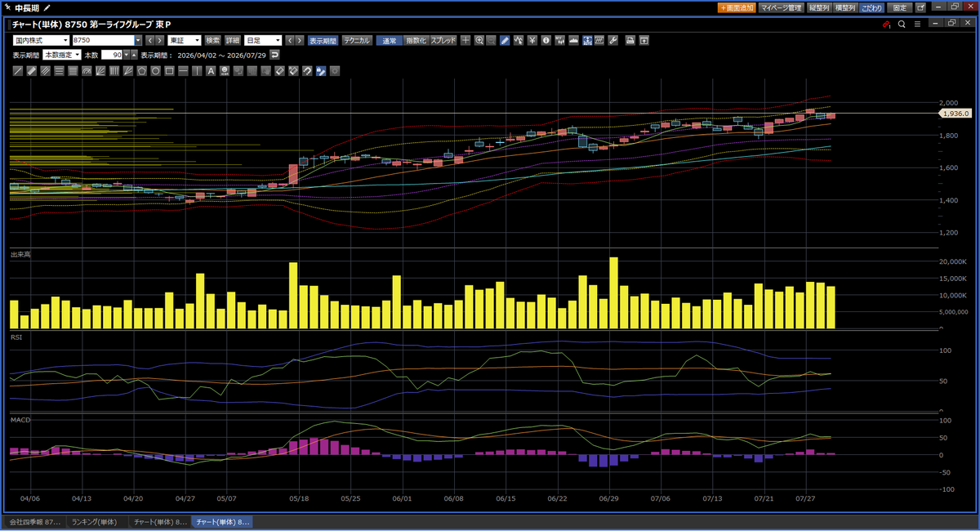Select the trend line drawing tool
This screenshot has width=980, height=531.
pyautogui.click(x=18, y=71)
